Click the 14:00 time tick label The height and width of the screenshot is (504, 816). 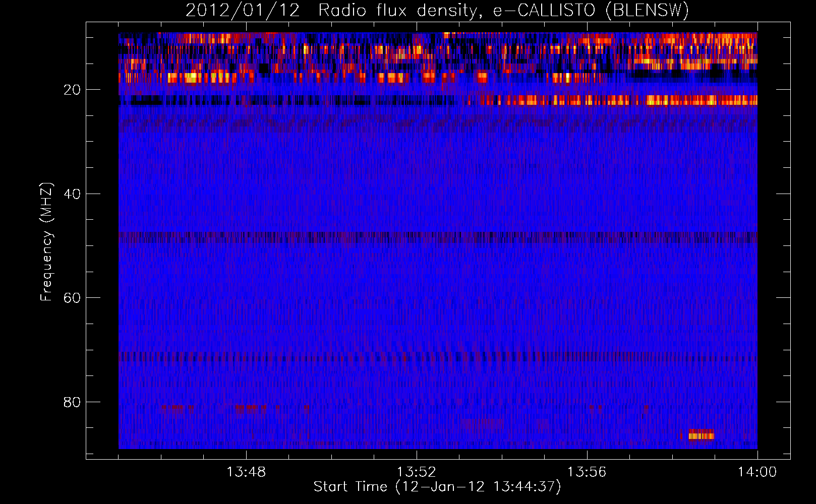[x=757, y=472]
